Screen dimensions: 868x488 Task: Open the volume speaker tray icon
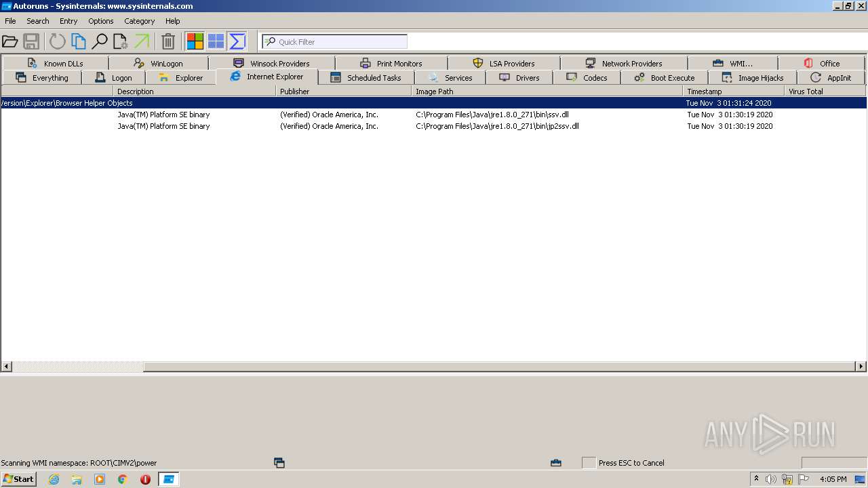coord(771,479)
